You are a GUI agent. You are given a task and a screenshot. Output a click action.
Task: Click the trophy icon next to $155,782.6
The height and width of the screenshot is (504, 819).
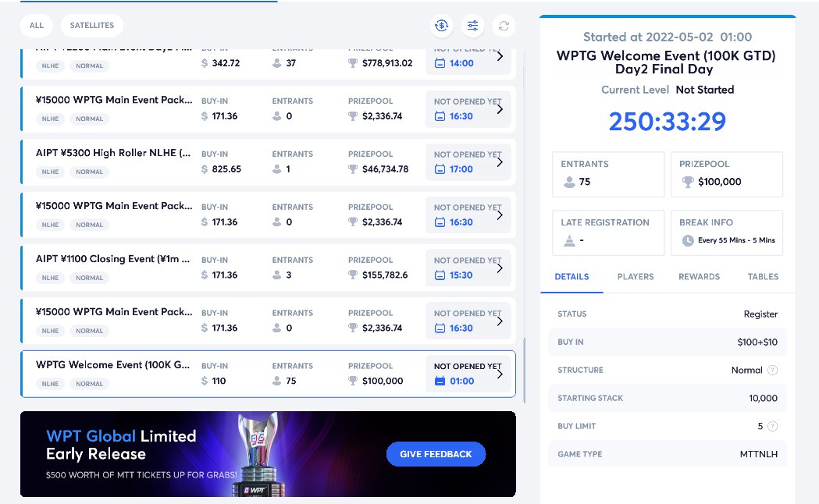point(353,275)
